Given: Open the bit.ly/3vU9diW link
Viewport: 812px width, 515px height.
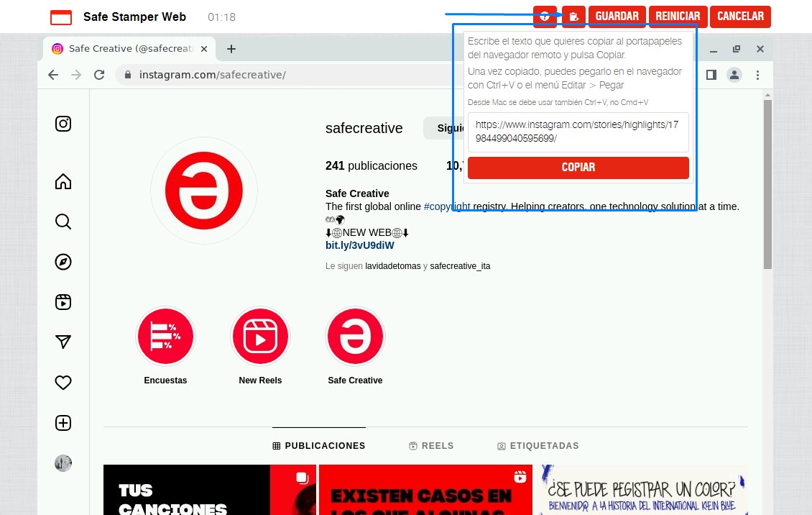Looking at the screenshot, I should pos(360,245).
